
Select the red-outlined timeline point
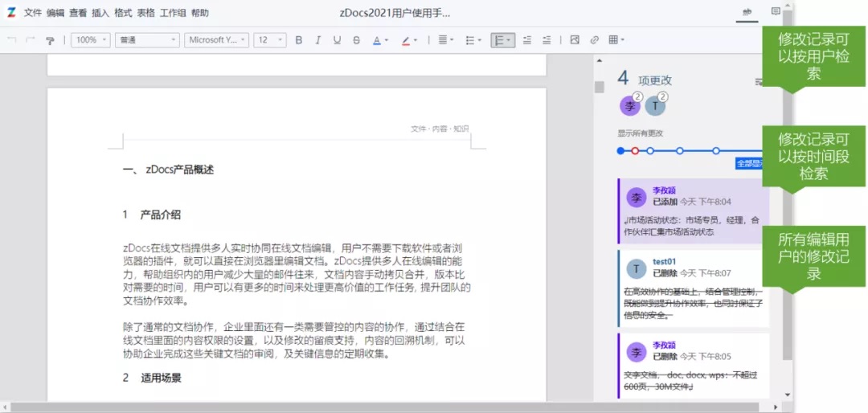click(x=635, y=150)
